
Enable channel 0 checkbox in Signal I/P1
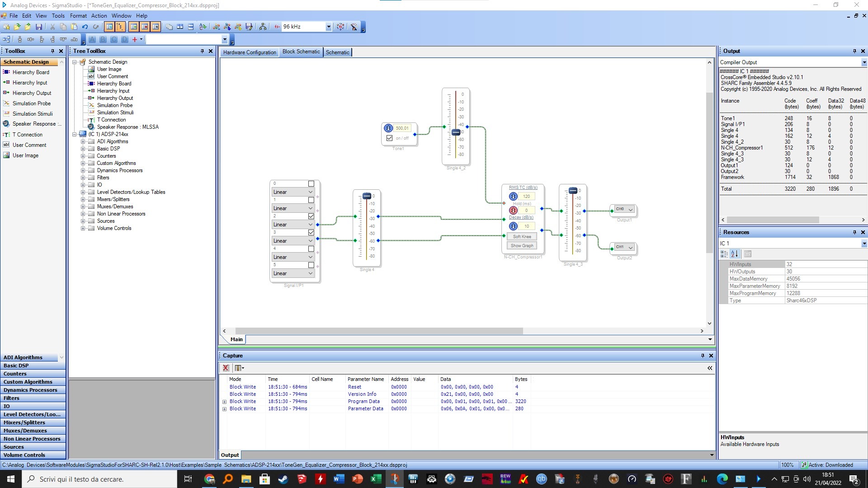[311, 184]
